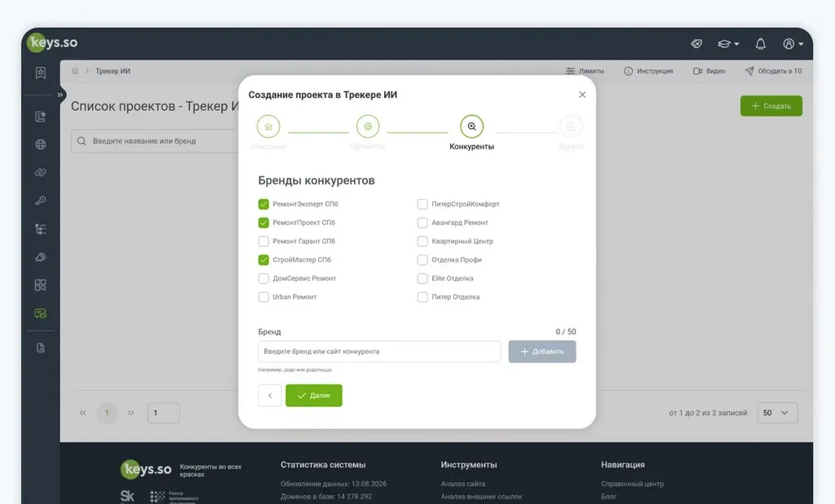Click the project search field

click(x=154, y=141)
